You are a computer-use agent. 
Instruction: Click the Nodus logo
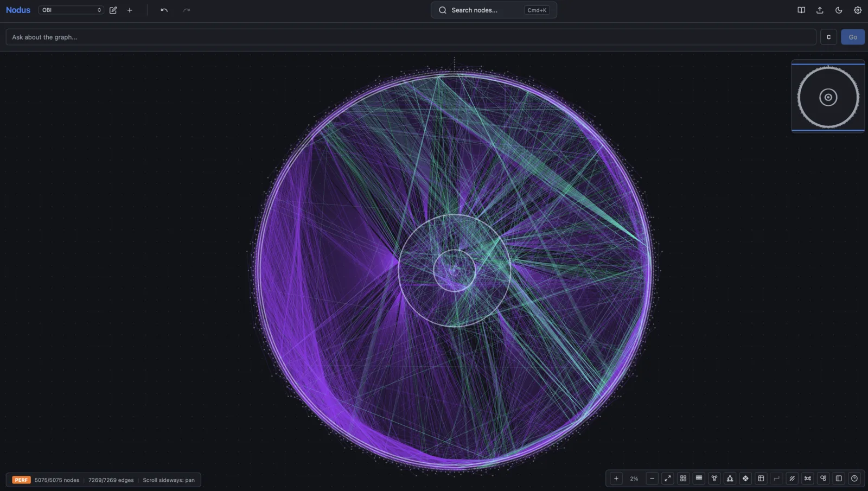coord(18,10)
